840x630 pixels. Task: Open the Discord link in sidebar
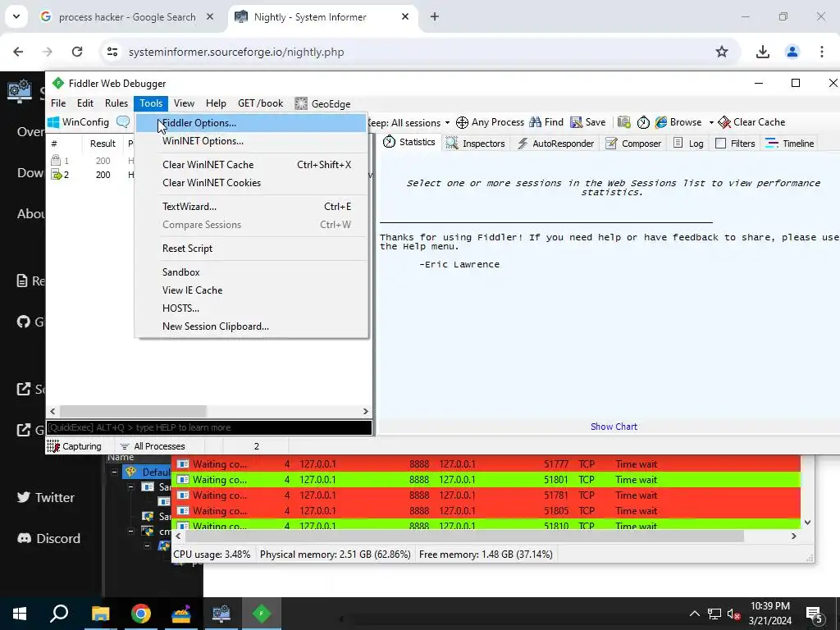pos(48,538)
